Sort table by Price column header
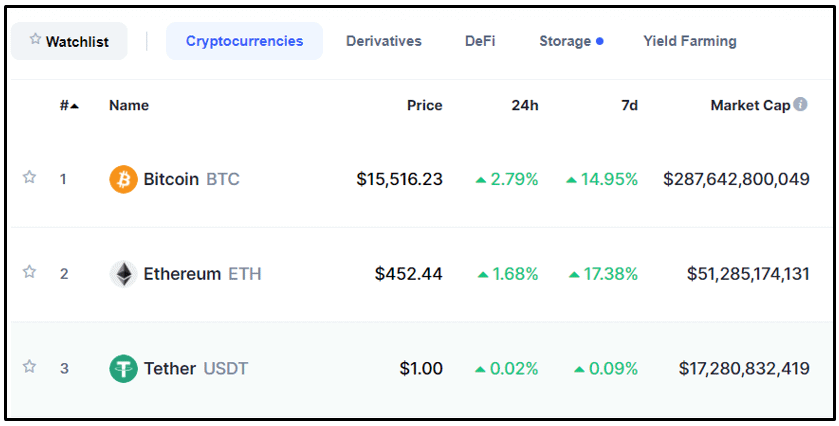This screenshot has width=839, height=426. point(424,105)
